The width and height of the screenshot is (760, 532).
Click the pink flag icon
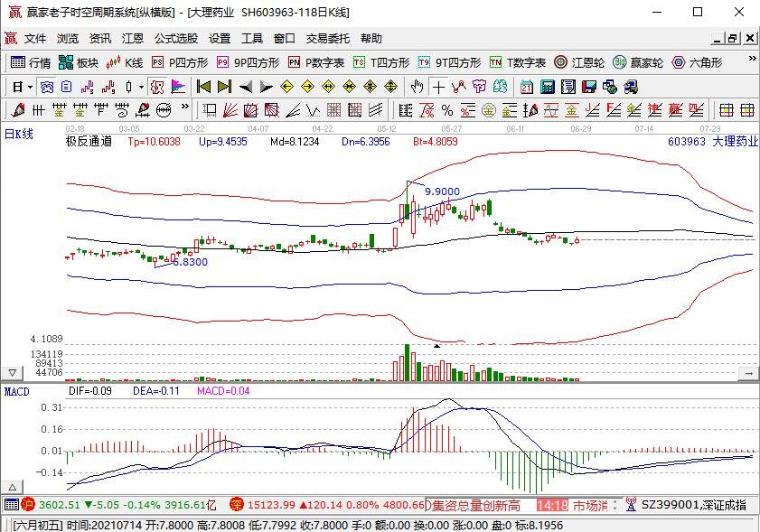click(178, 88)
